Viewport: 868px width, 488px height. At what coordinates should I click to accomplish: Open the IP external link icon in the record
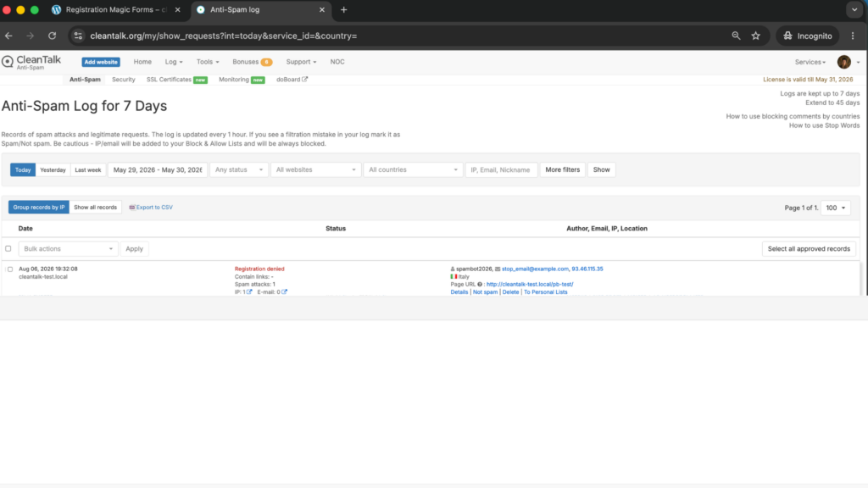tap(249, 292)
